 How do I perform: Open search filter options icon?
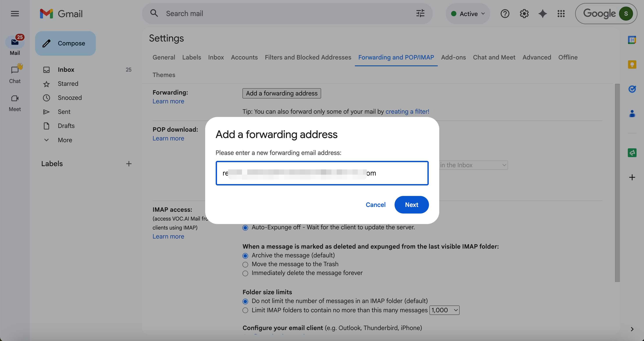420,14
